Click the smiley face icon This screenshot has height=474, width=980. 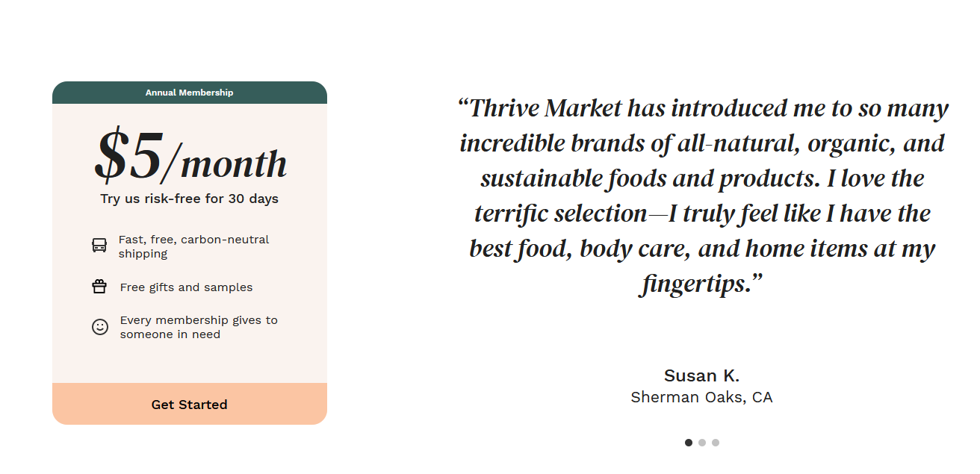pos(100,327)
